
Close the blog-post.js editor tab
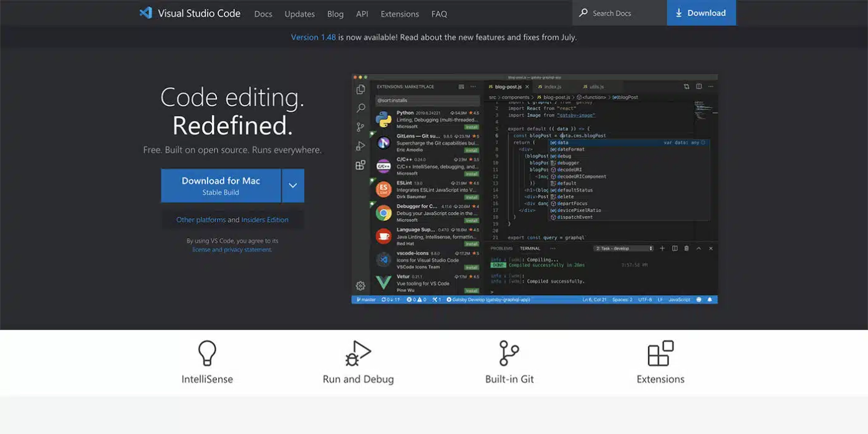point(527,87)
